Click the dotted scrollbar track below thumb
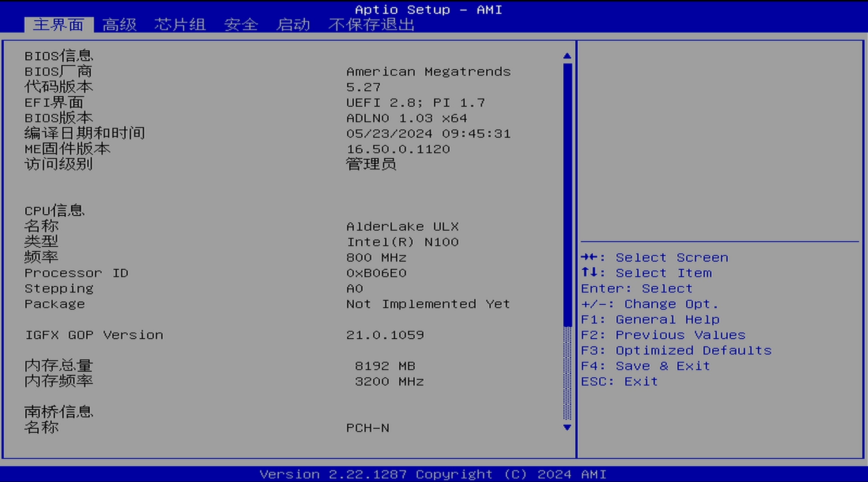The image size is (868, 482). click(x=567, y=373)
